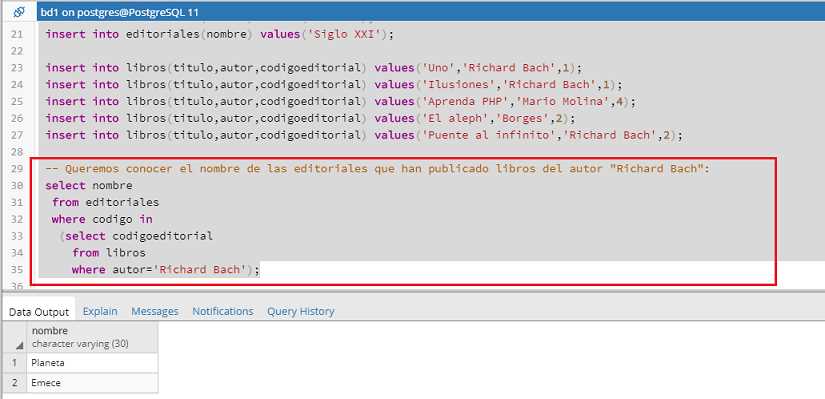Place cursor in the 'Siglo XXI' insert line
This screenshot has width=825, height=399.
click(219, 34)
